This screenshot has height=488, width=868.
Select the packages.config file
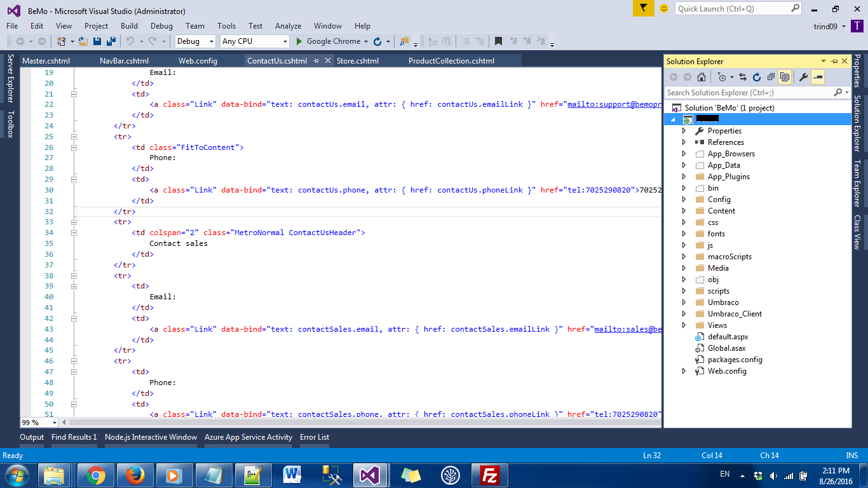tap(735, 360)
